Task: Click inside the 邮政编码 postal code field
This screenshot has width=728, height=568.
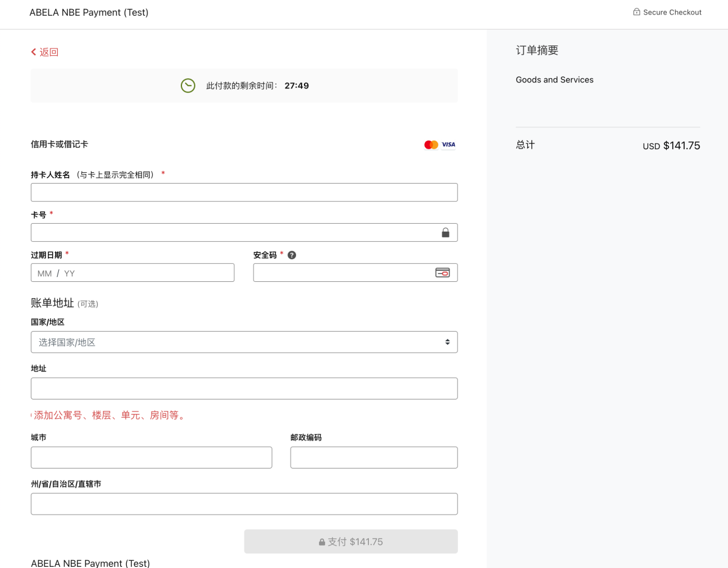Action: coord(374,457)
